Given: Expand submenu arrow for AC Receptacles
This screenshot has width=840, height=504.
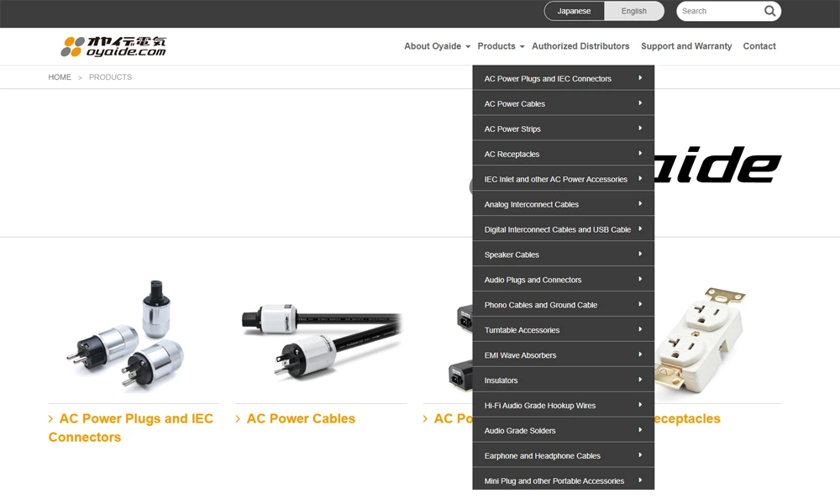Looking at the screenshot, I should 640,153.
